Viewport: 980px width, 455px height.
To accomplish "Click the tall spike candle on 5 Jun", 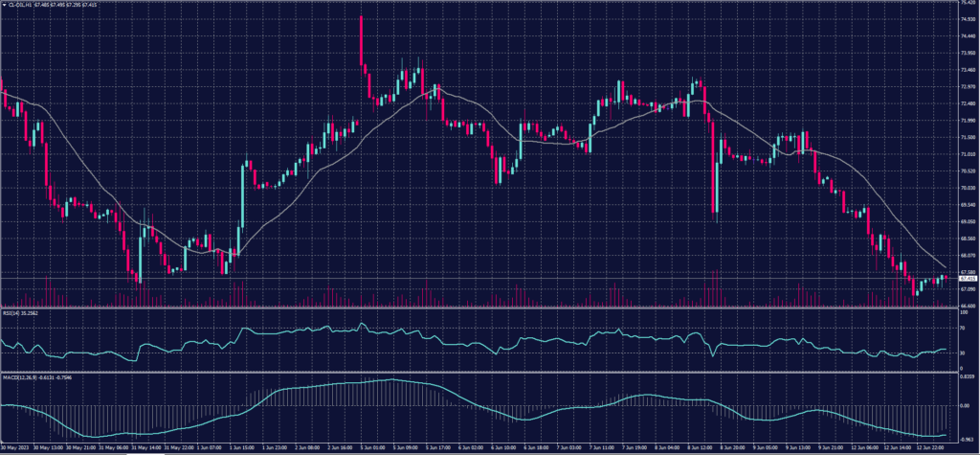I will 361,38.
